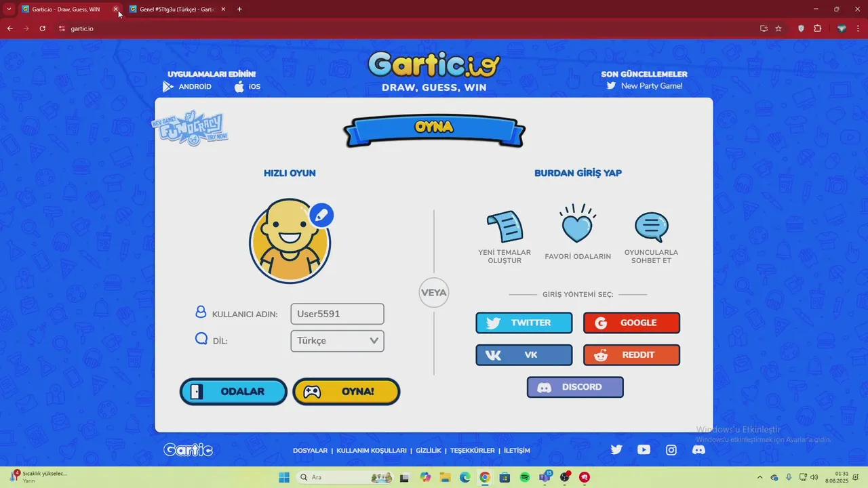
Task: Open Kullanım Koşulları footer link
Action: pos(372,451)
